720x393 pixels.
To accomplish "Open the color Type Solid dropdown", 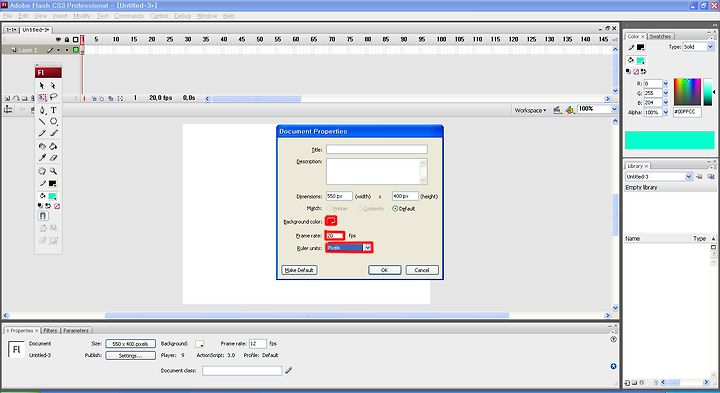I will [x=710, y=47].
